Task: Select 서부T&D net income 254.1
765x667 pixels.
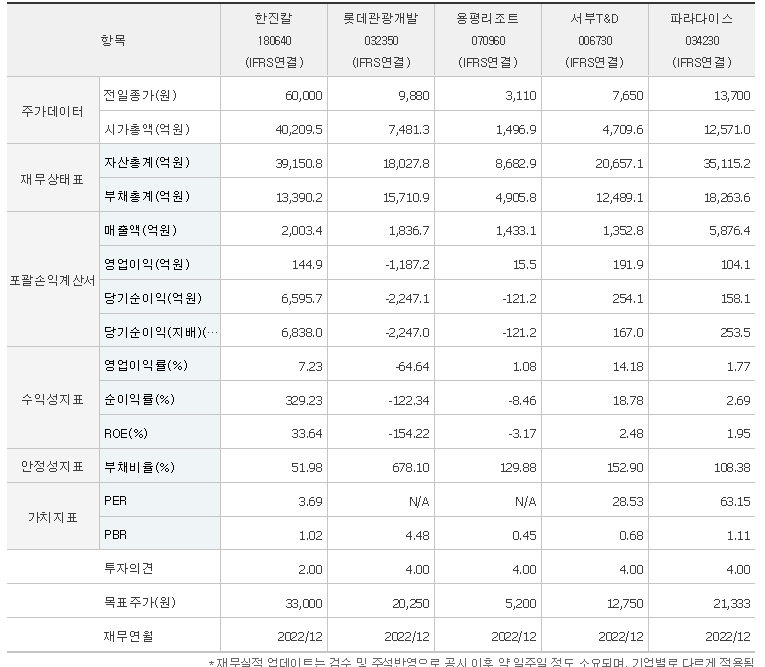Action: click(x=628, y=299)
